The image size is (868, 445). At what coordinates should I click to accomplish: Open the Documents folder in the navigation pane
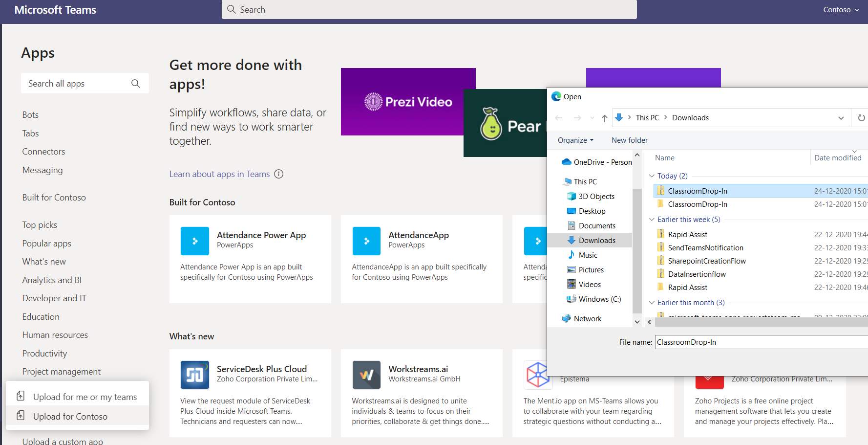pos(591,226)
